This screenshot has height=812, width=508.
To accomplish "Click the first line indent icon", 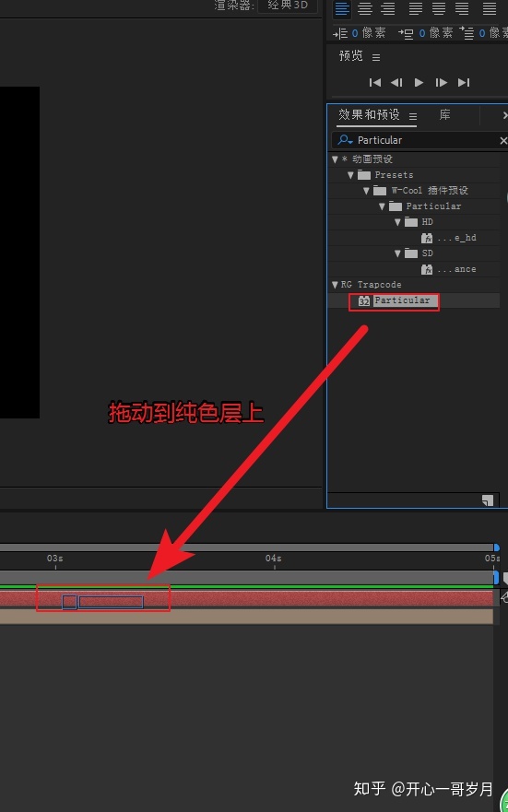I will pyautogui.click(x=467, y=34).
